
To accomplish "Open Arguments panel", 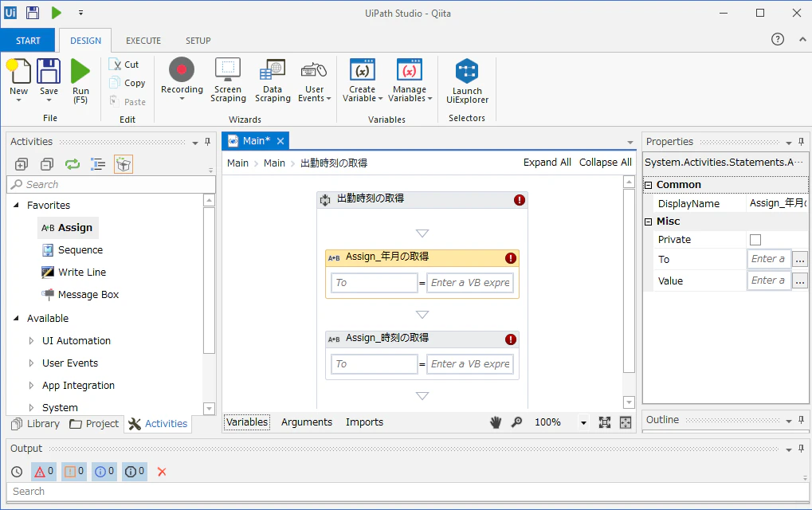I will click(x=307, y=422).
